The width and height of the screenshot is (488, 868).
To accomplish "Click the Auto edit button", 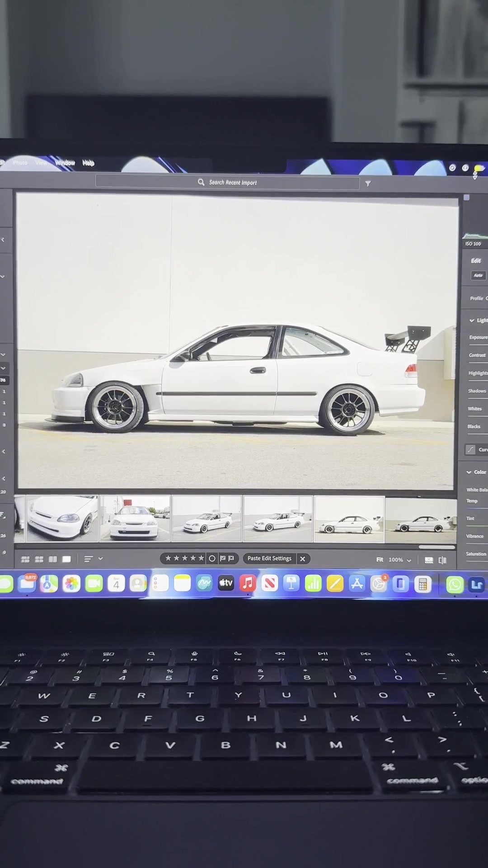I will 478,275.
